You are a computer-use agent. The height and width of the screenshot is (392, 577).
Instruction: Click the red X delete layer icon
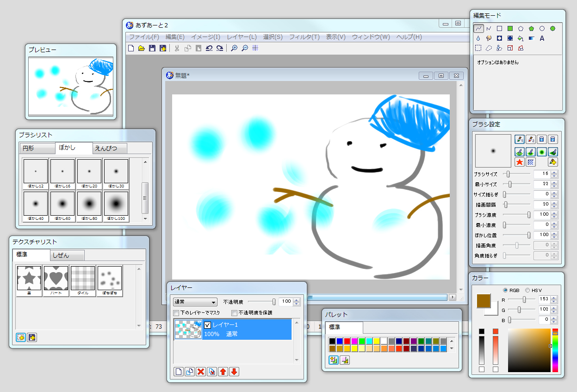coord(201,372)
